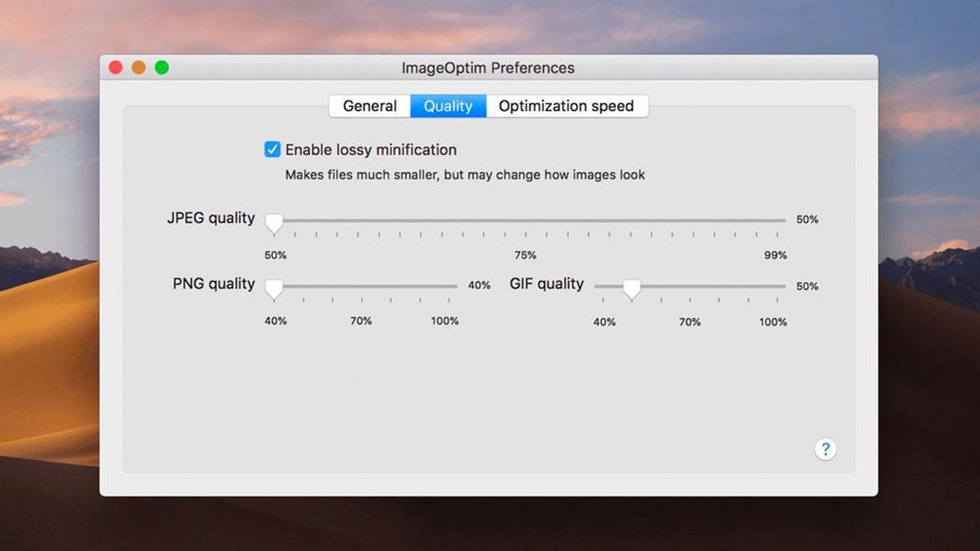The width and height of the screenshot is (980, 551).
Task: Click the ImageOptim Preferences title bar
Action: (488, 68)
